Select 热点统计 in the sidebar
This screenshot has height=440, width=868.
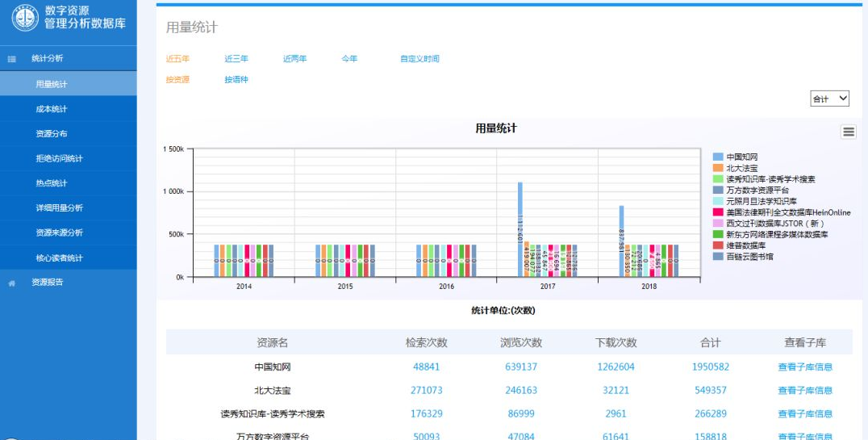coord(68,183)
